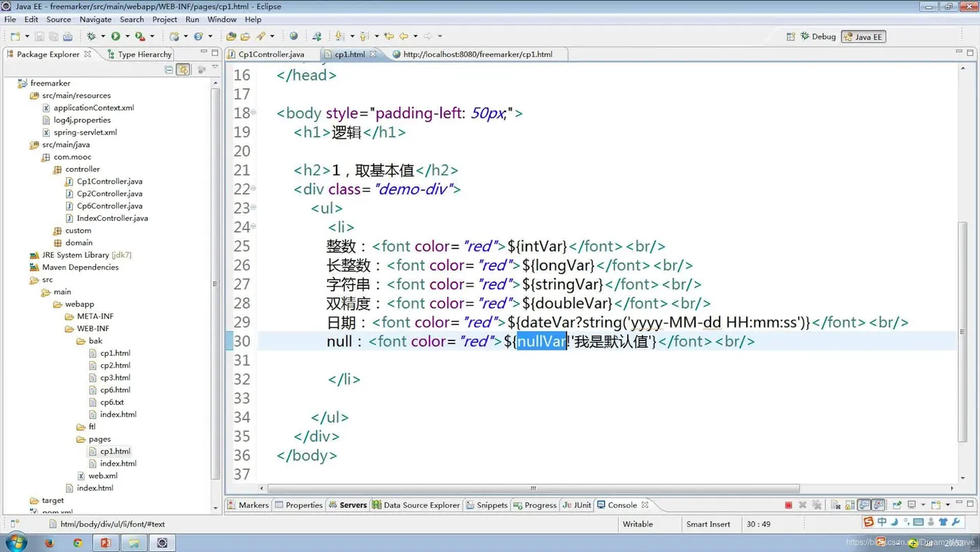Click the Clear Console icon
980x552 pixels.
[x=834, y=504]
